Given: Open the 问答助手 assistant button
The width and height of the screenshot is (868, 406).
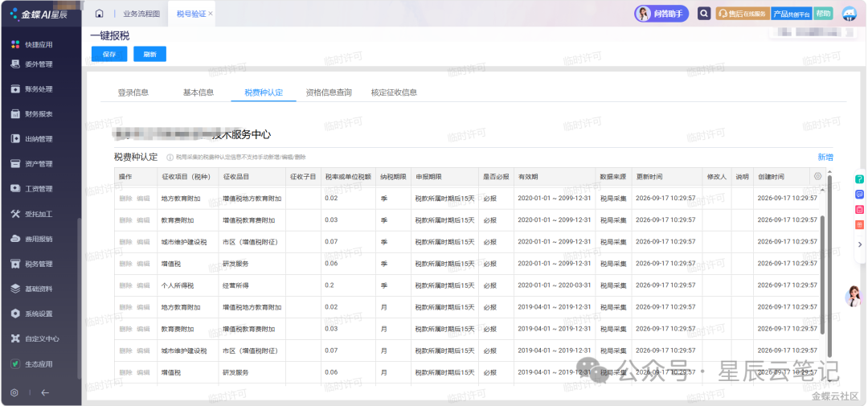Looking at the screenshot, I should tap(661, 14).
